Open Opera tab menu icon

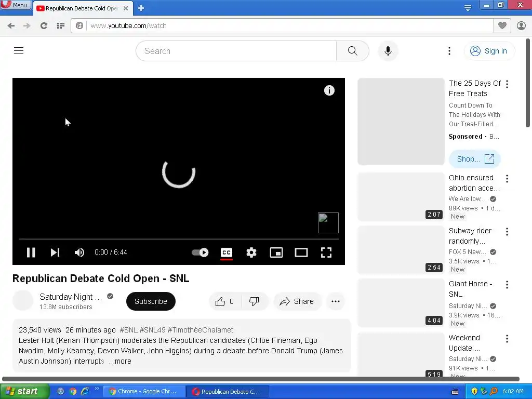[x=468, y=8]
